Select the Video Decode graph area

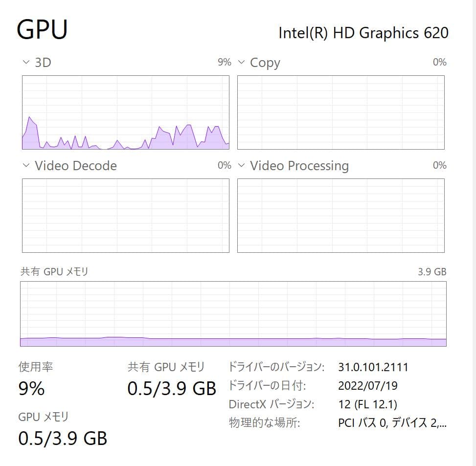(x=125, y=215)
